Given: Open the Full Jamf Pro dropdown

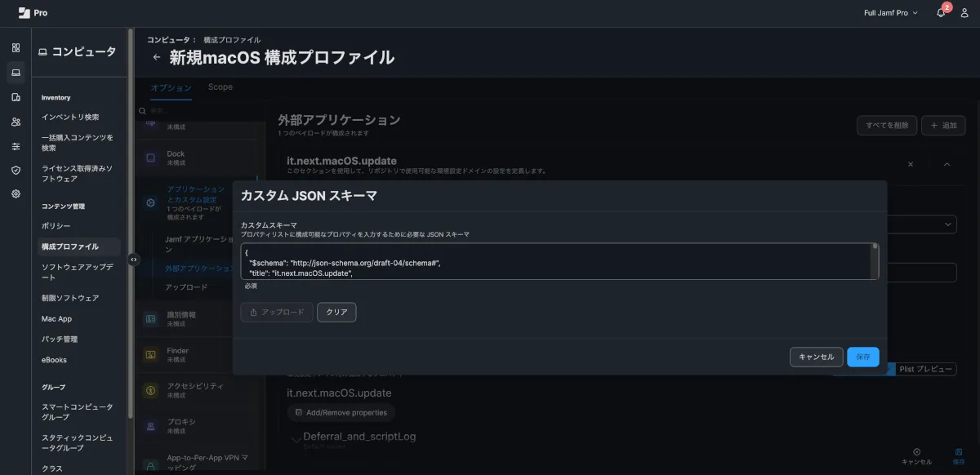Looking at the screenshot, I should (891, 13).
